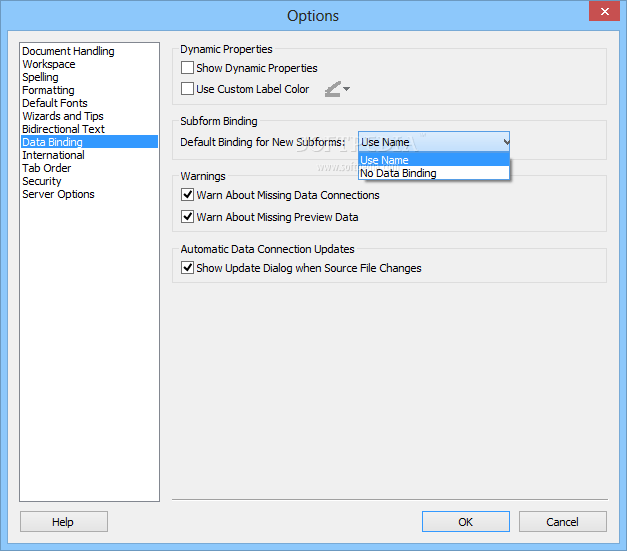Switch to International options
The width and height of the screenshot is (627, 551).
(x=89, y=155)
